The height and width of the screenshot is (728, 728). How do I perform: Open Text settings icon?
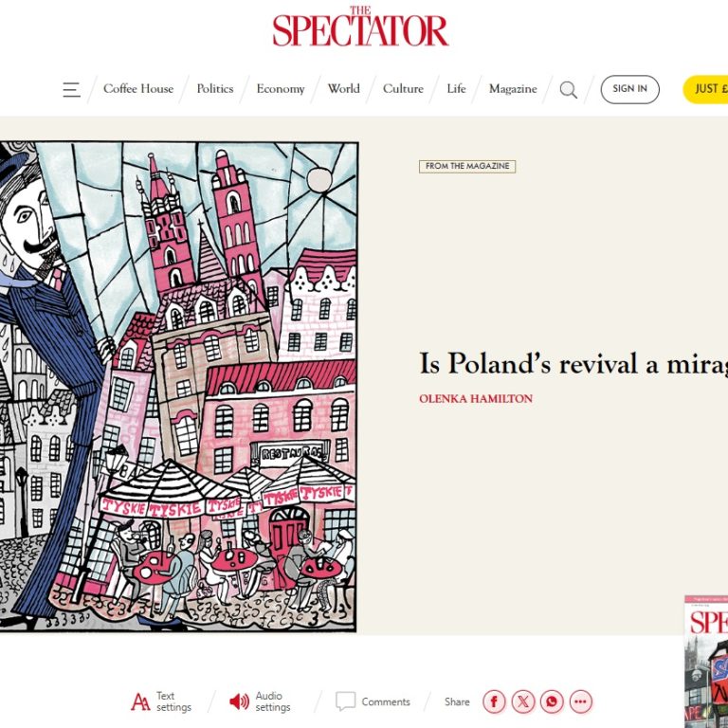[140, 701]
